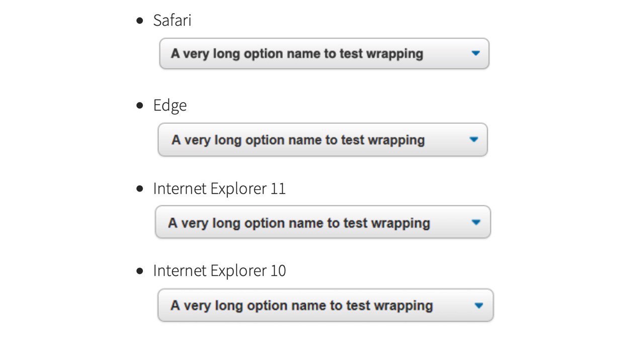
Task: Click the option text inside Safari's select
Action: point(297,53)
